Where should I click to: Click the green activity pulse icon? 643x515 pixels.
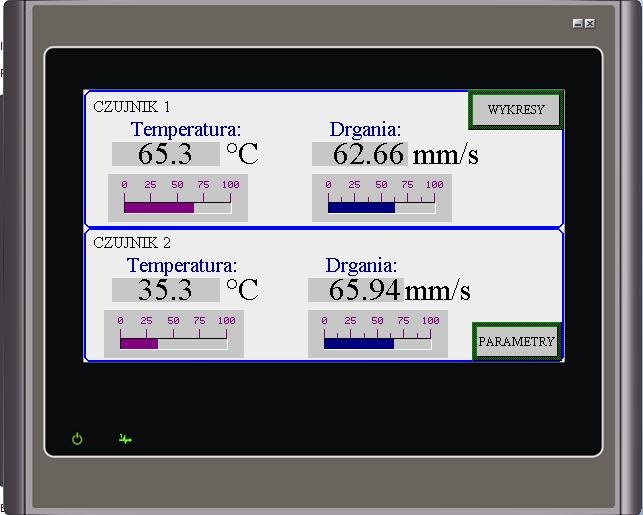(x=125, y=439)
